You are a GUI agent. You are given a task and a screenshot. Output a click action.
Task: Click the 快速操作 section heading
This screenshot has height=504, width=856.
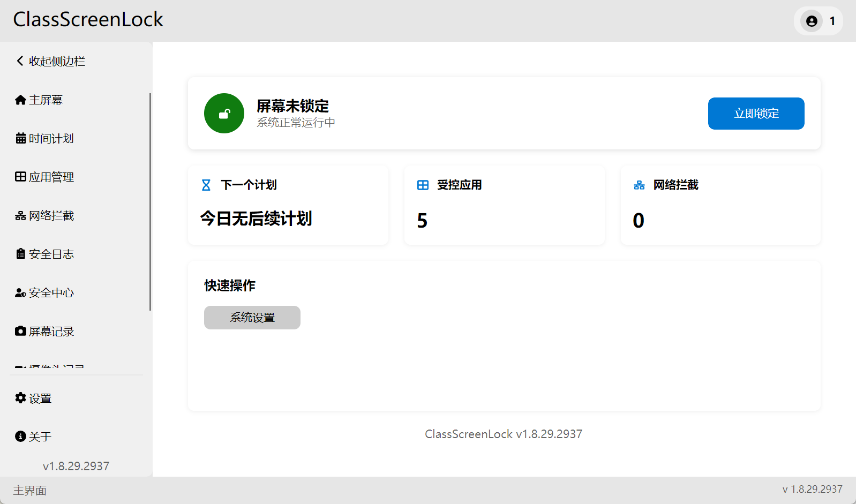(x=230, y=285)
